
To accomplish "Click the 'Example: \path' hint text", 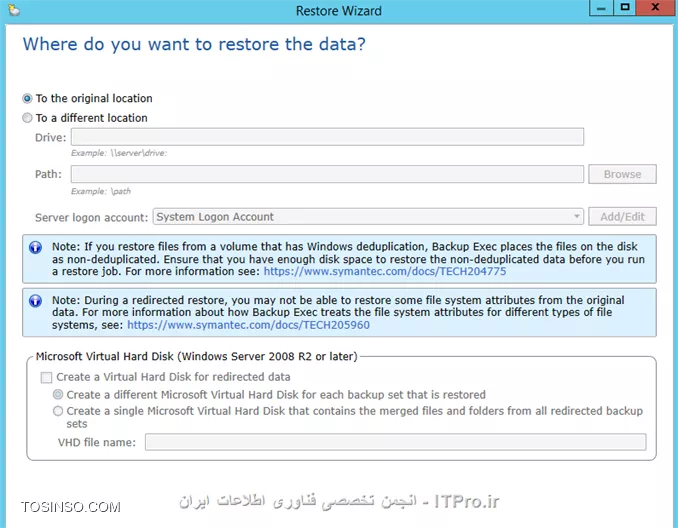I will pos(101,191).
